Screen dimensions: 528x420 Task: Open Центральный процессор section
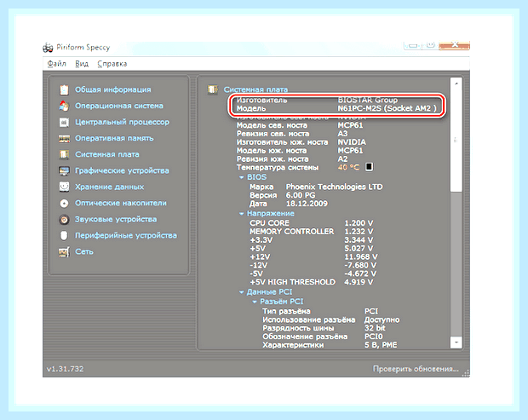[122, 122]
